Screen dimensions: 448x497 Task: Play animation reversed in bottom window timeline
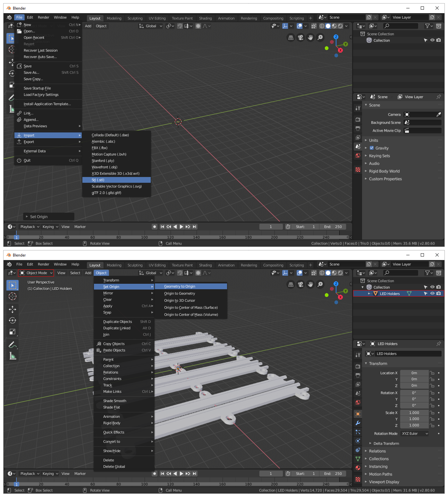pos(175,474)
